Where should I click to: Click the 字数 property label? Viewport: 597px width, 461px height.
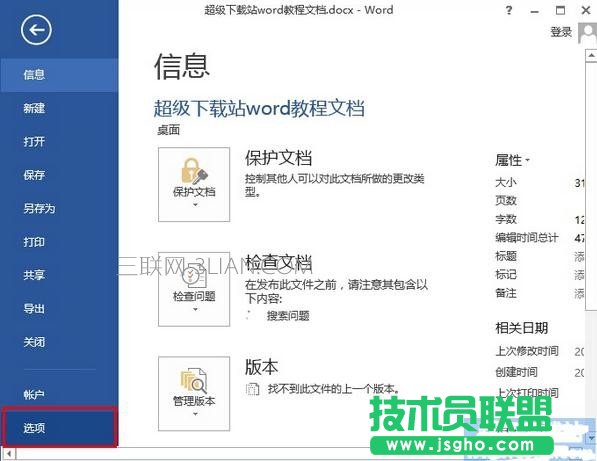point(506,219)
